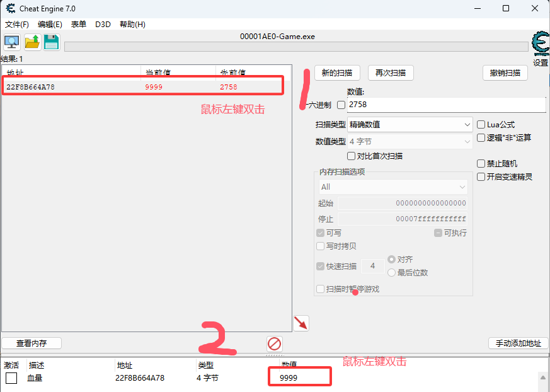Open the 数值类型 dropdown
The height and width of the screenshot is (392, 550).
410,141
